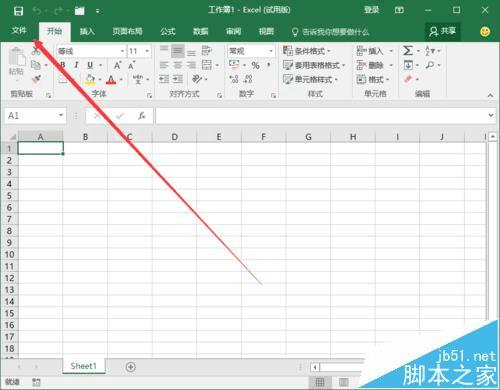Open the Customize Quick Access Toolbar dropdown
Viewport: 500px width, 390px height.
pos(98,12)
